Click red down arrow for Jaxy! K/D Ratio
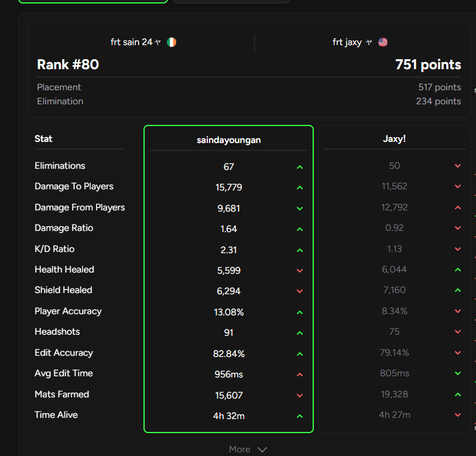 click(458, 249)
